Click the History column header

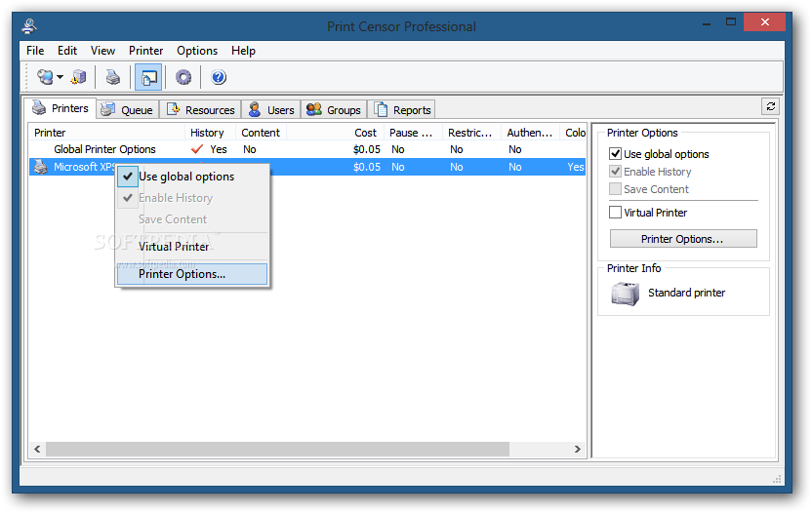coord(210,133)
